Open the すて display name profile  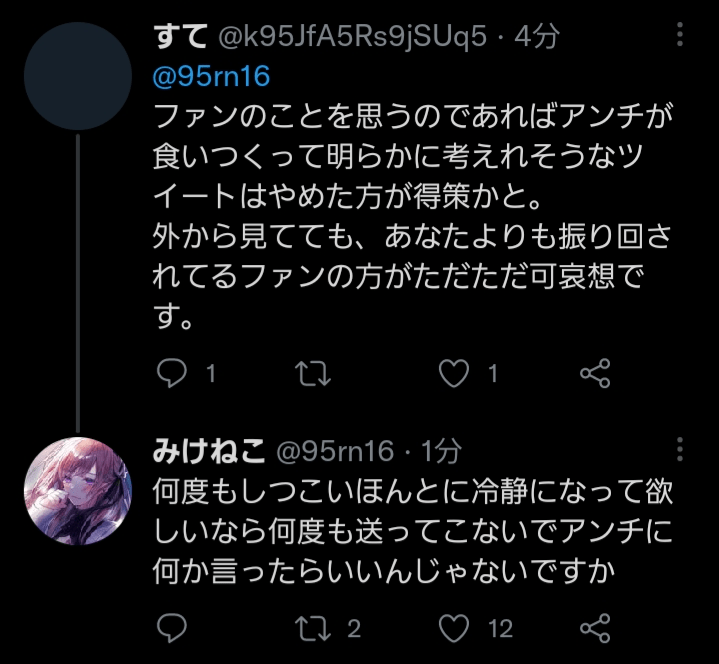pos(182,38)
